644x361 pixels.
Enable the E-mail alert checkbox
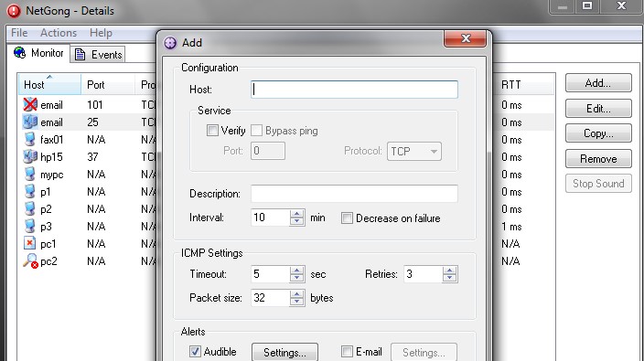pos(347,352)
